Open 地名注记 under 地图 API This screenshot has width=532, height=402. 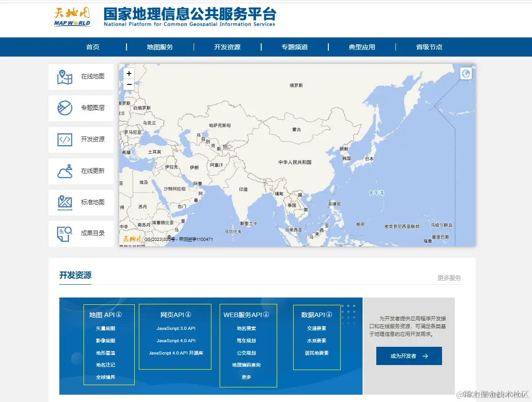(x=105, y=365)
